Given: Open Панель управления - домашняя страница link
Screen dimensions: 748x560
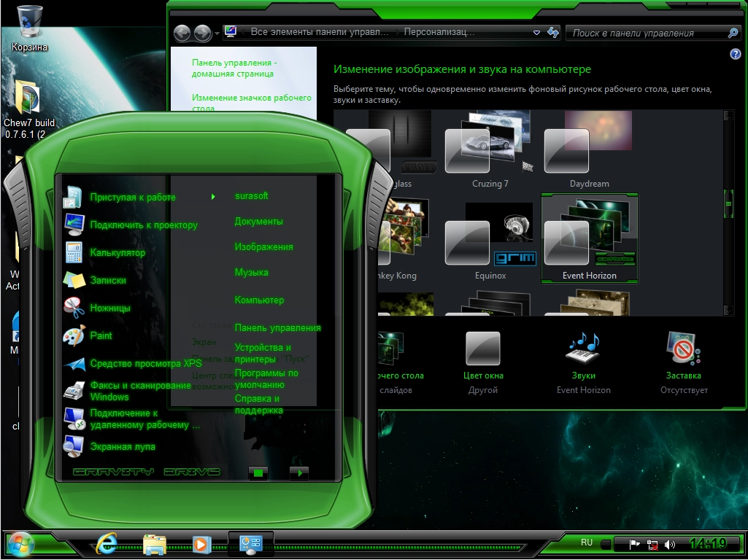Looking at the screenshot, I should click(x=234, y=69).
